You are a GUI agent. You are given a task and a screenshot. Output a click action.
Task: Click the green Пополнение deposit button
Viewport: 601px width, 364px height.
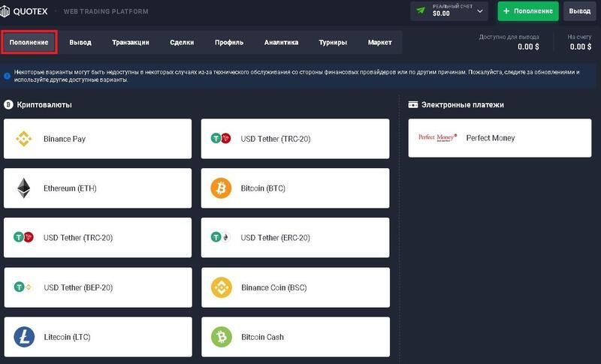pyautogui.click(x=528, y=11)
